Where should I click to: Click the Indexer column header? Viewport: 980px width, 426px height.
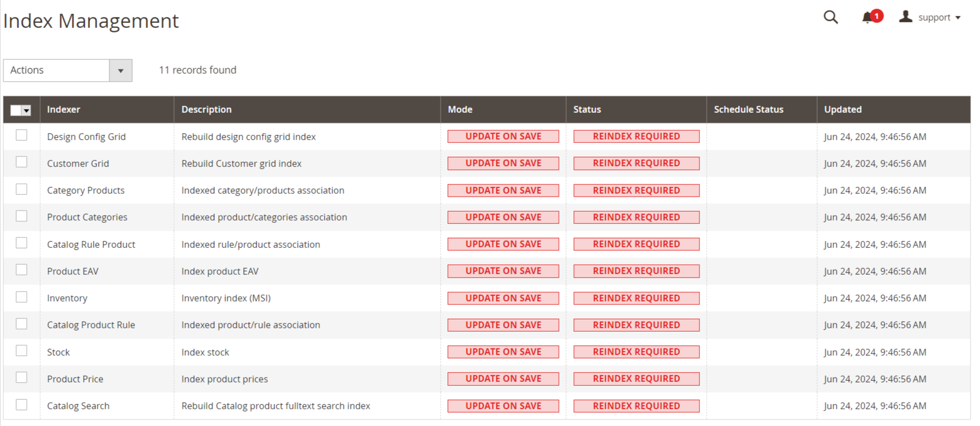pyautogui.click(x=64, y=109)
